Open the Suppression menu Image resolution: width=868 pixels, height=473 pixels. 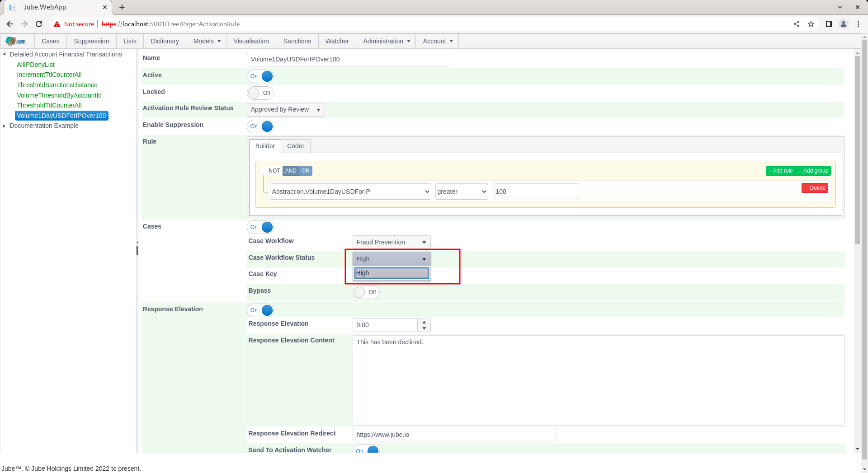[91, 41]
